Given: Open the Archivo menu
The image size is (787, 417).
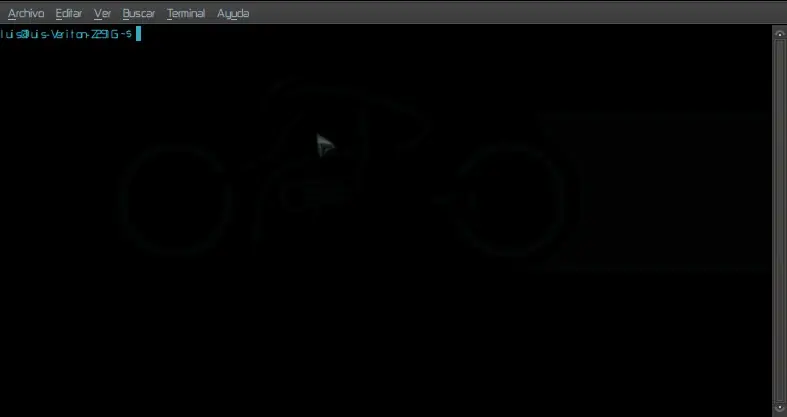Looking at the screenshot, I should 26,14.
